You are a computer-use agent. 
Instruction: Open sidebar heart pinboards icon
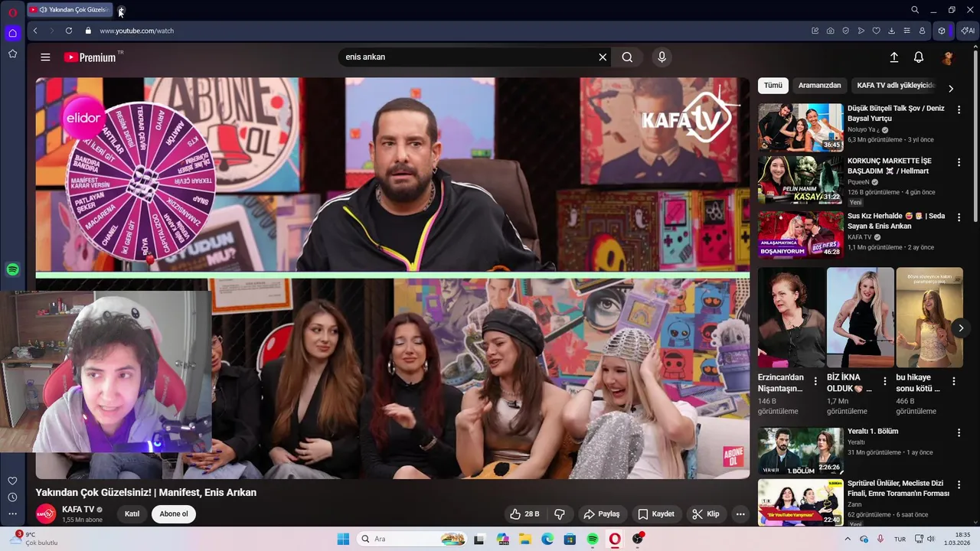click(12, 481)
